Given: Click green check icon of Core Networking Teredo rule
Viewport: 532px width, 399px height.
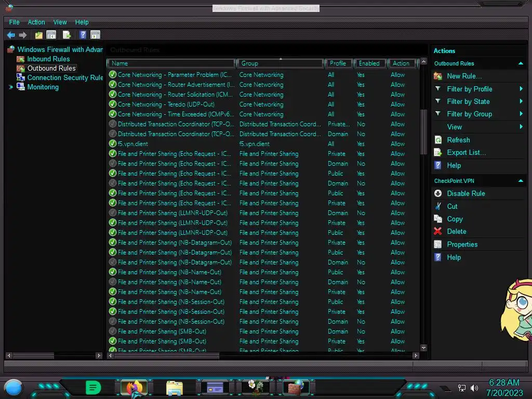Looking at the screenshot, I should (x=113, y=104).
